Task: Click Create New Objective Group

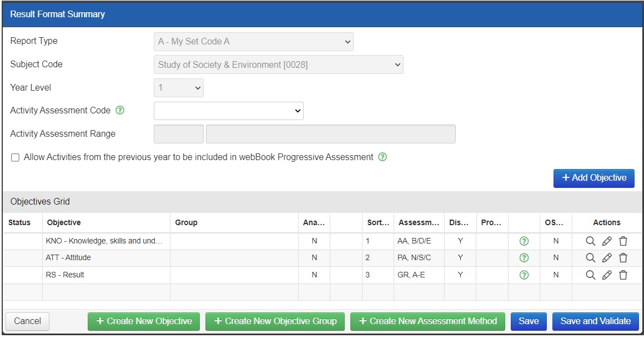Action: point(275,321)
